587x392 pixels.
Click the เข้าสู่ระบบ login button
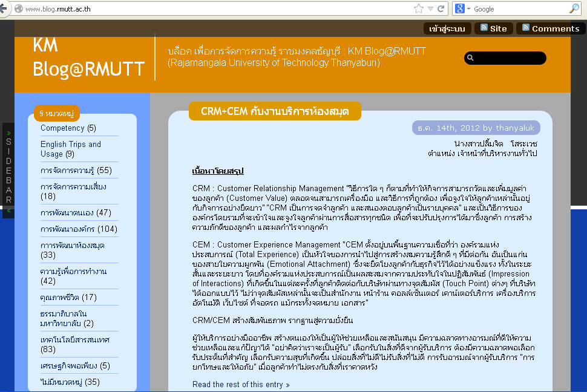pyautogui.click(x=447, y=28)
